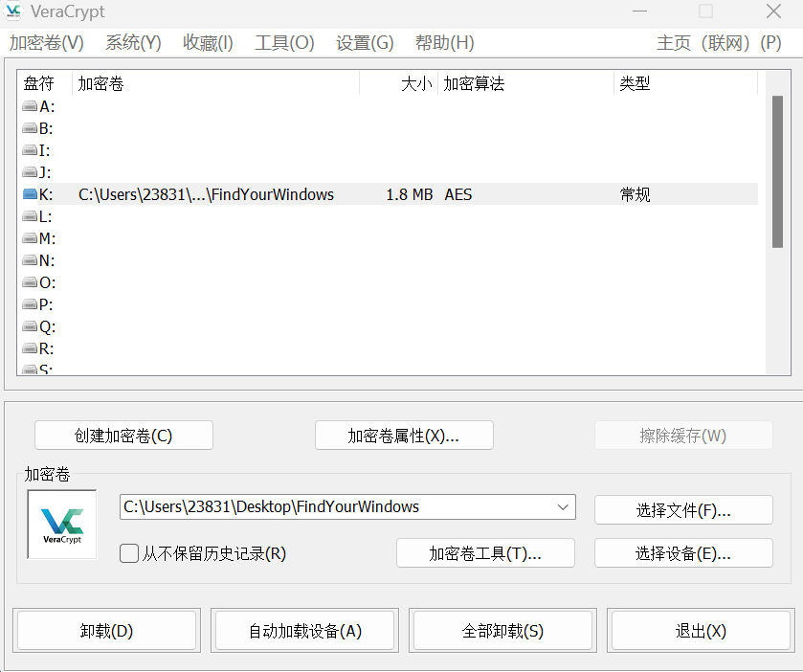Image resolution: width=803 pixels, height=672 pixels.
Task: Select the A: drive letter row
Action: point(390,106)
